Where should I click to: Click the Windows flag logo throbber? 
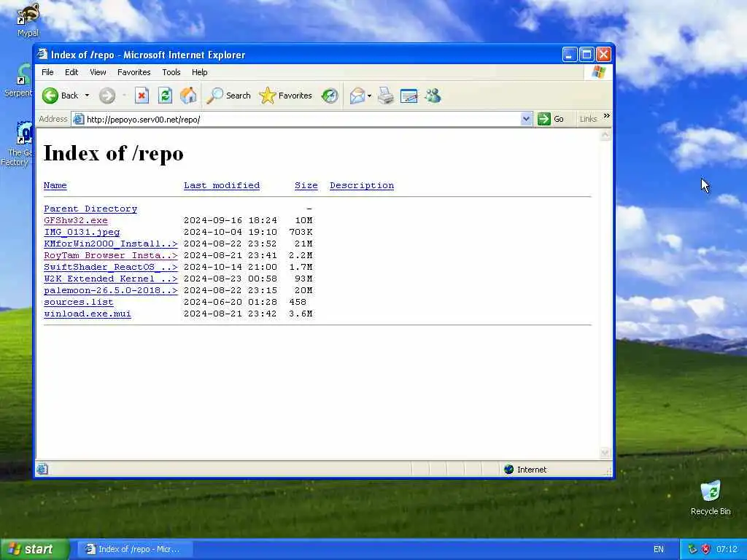[598, 72]
